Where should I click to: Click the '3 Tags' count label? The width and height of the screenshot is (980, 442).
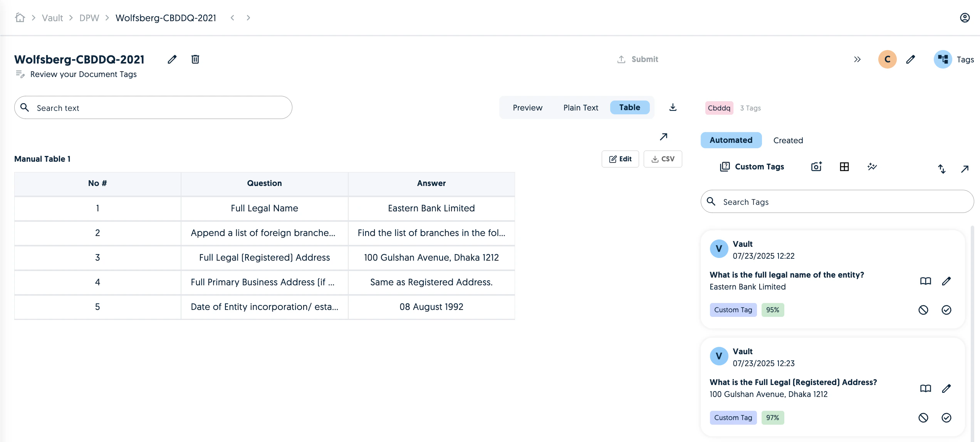click(x=750, y=108)
